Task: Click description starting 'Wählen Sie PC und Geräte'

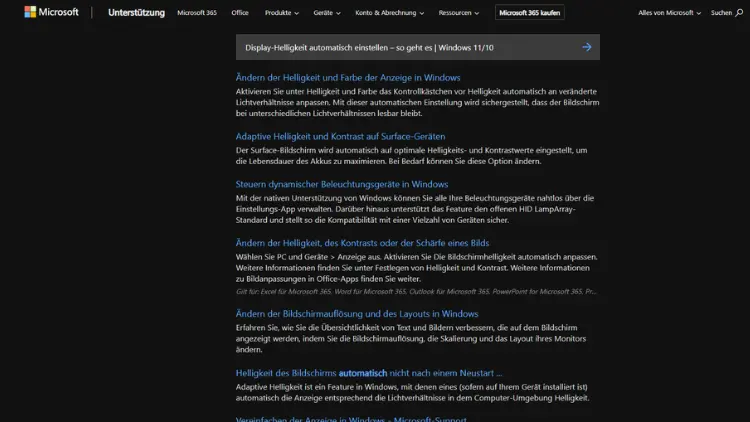Action: [x=417, y=268]
